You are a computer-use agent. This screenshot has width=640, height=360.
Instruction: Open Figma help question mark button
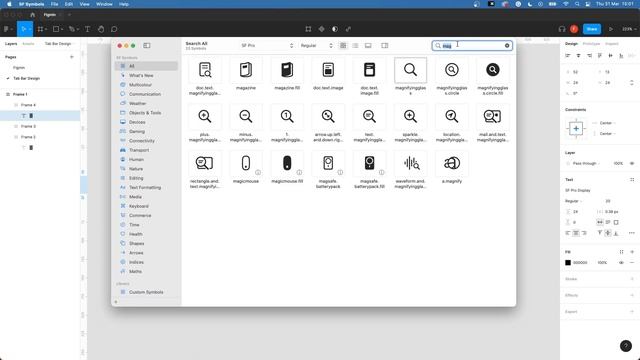click(x=626, y=346)
